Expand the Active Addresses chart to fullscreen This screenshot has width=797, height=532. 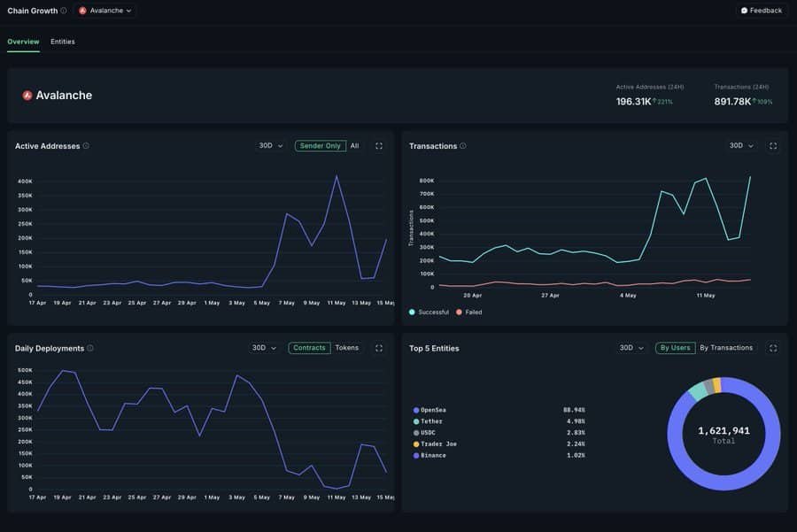tap(379, 146)
